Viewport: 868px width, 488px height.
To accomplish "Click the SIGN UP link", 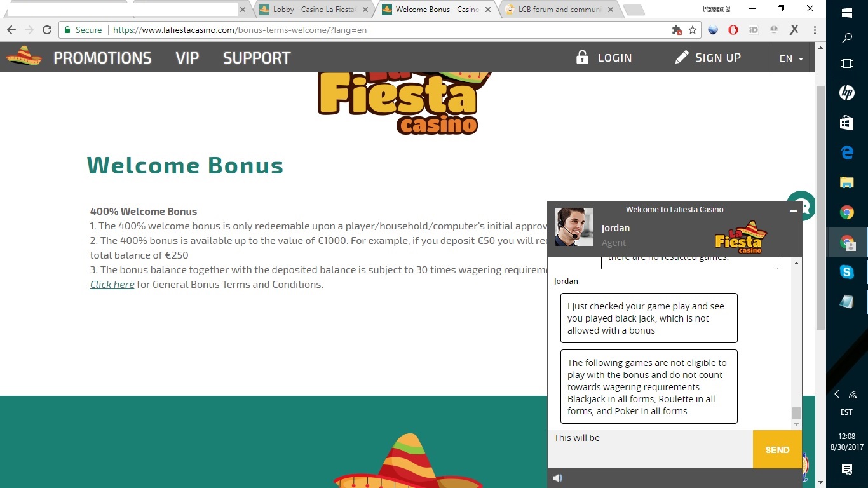I will click(707, 58).
